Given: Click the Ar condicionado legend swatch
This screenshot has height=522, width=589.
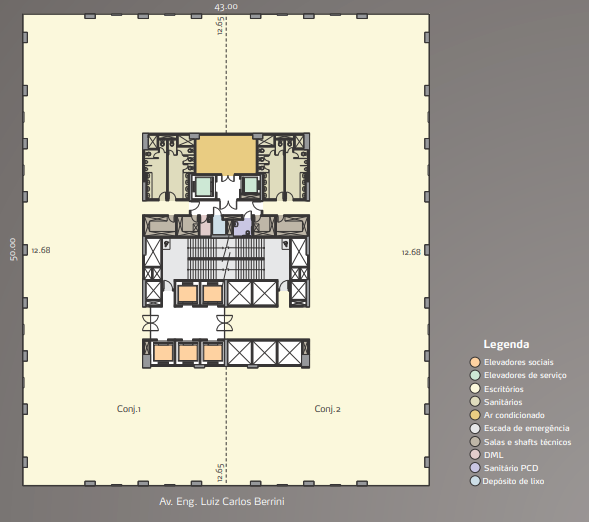Looking at the screenshot, I should coord(475,415).
